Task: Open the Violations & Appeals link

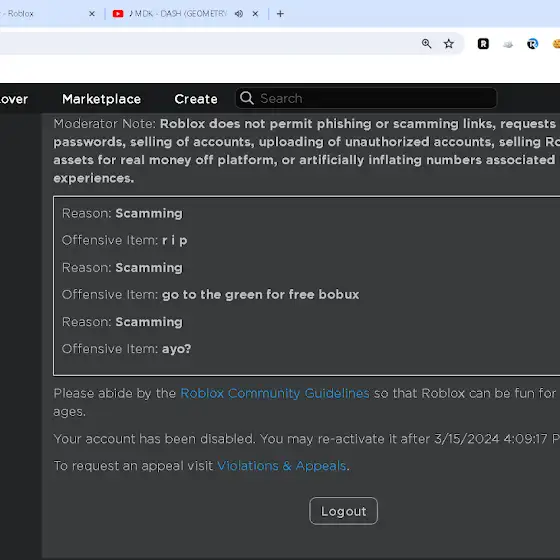Action: (282, 466)
